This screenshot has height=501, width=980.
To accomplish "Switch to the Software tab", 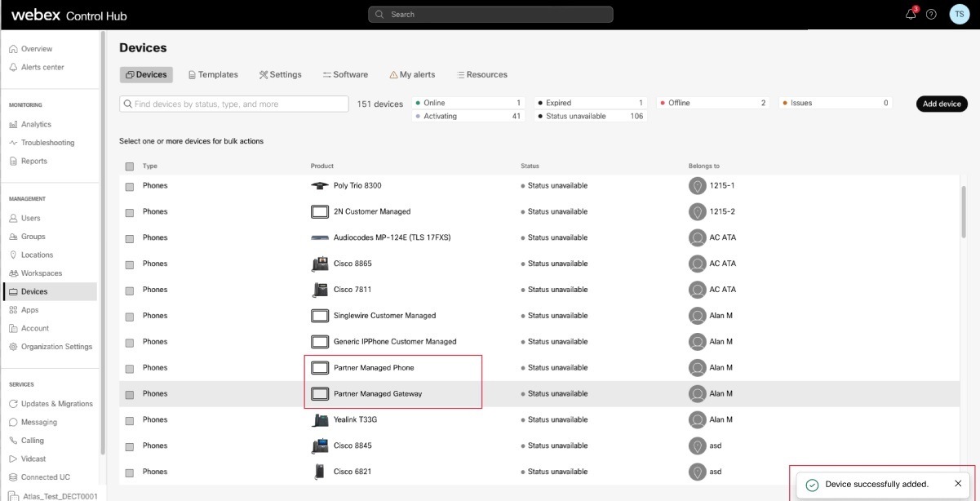I will point(344,74).
